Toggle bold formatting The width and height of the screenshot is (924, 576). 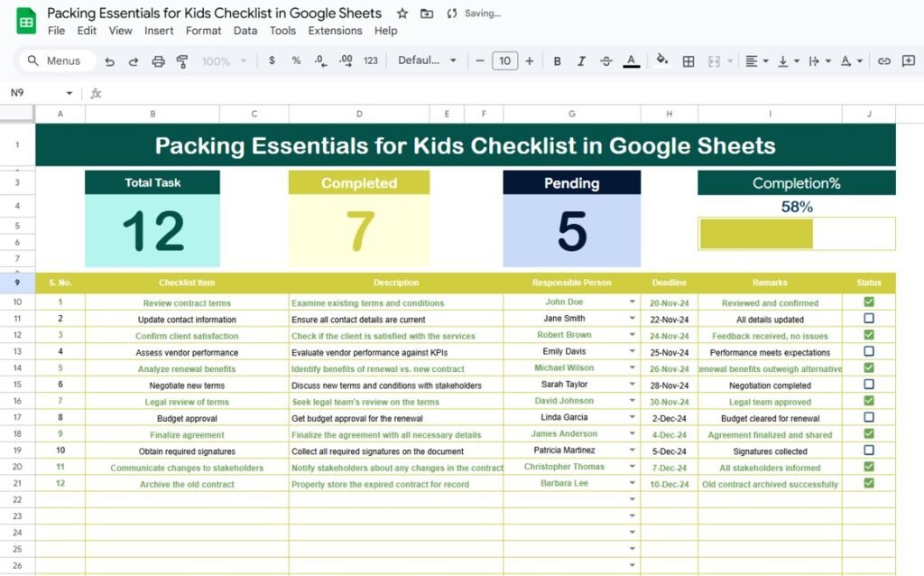click(557, 60)
